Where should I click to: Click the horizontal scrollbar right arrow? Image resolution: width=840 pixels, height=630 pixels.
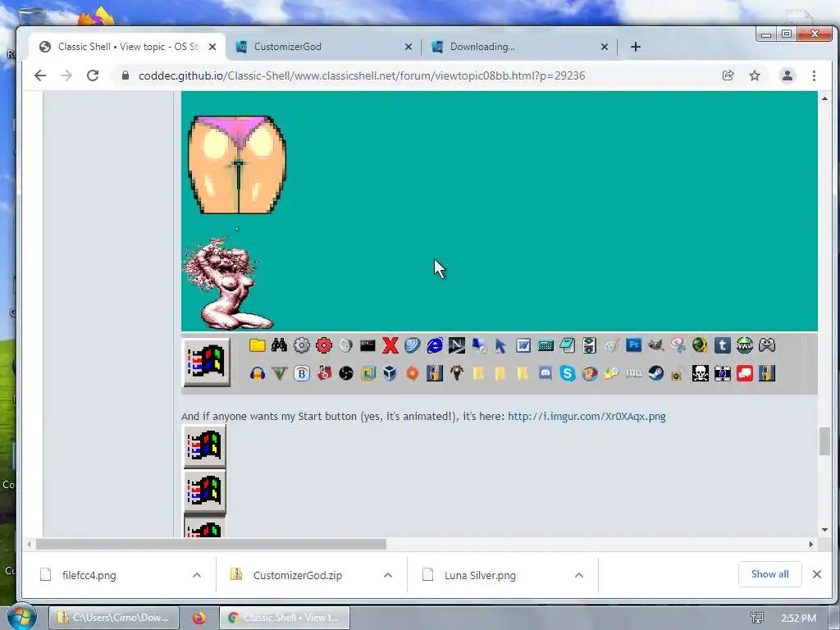point(811,545)
